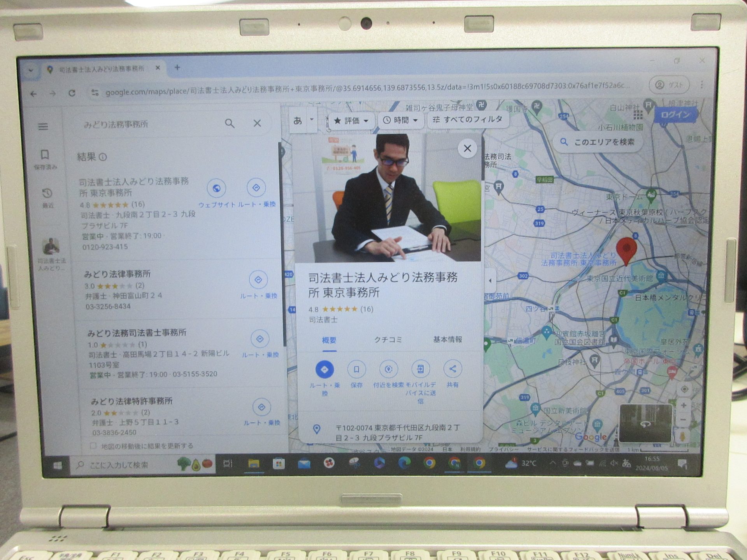Switch to the 基本情報 tab

coord(447,339)
